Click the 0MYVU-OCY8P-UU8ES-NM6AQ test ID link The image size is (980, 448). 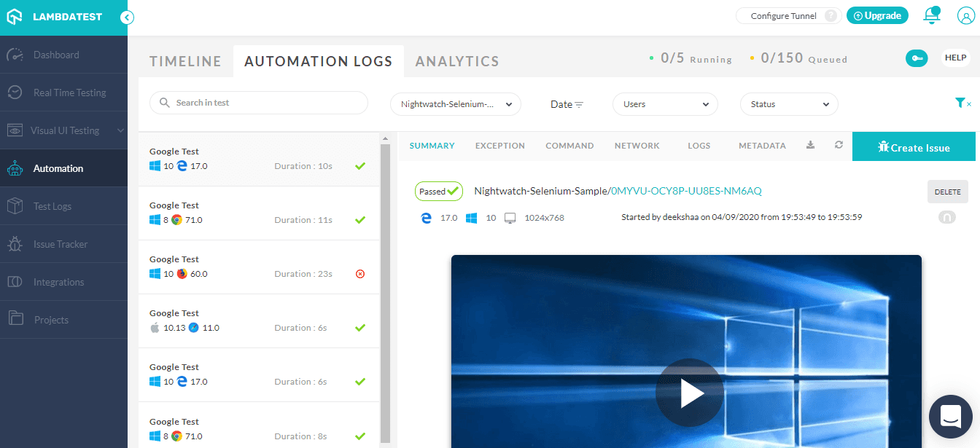[686, 191]
